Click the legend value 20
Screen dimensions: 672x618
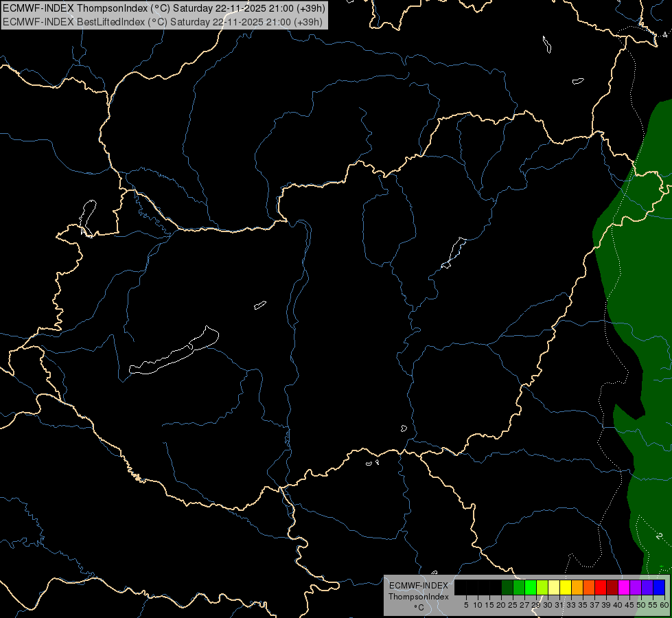[501, 605]
